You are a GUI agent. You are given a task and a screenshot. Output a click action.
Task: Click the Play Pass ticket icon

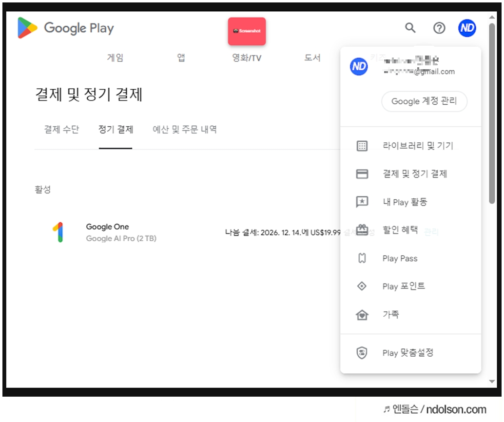[362, 258]
